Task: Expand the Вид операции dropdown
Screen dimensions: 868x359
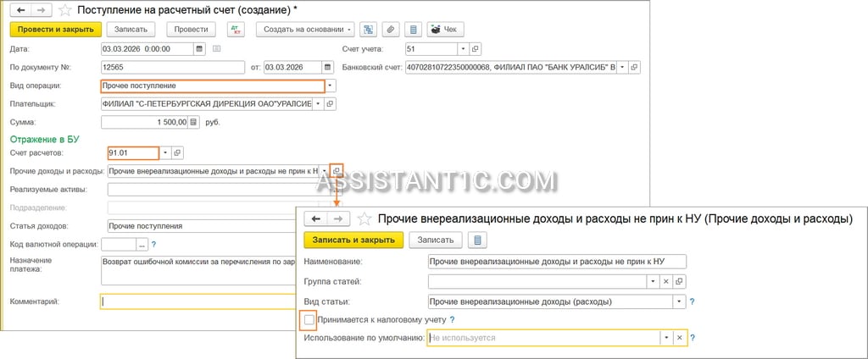Action: [x=331, y=86]
